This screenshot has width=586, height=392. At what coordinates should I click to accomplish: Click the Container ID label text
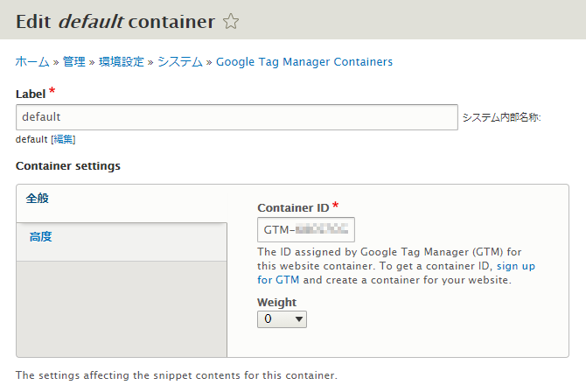[293, 207]
